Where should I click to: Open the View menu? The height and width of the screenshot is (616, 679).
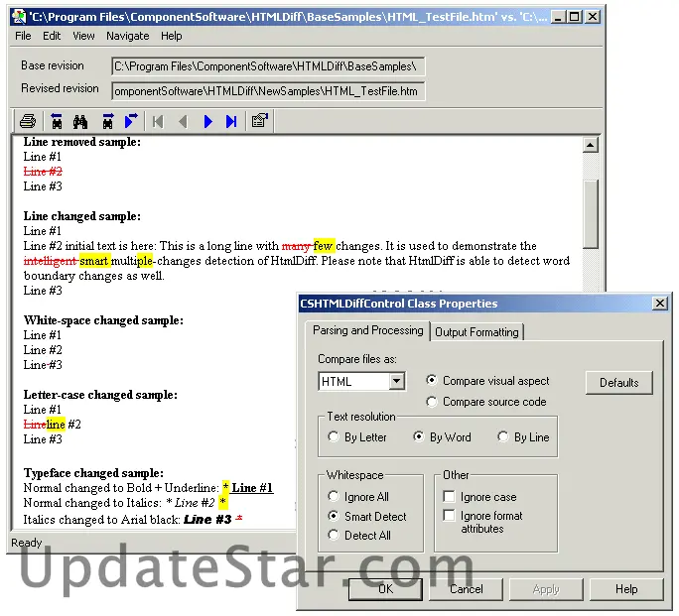[83, 36]
